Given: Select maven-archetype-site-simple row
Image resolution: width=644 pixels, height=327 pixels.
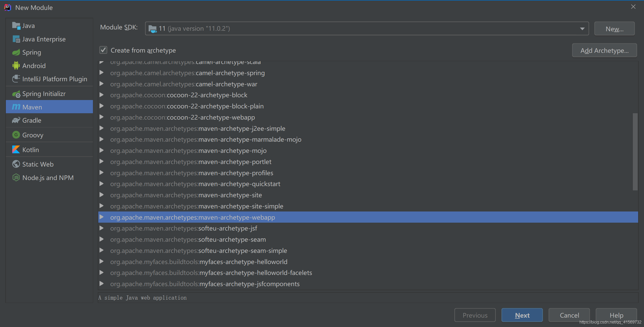Looking at the screenshot, I should tap(368, 206).
